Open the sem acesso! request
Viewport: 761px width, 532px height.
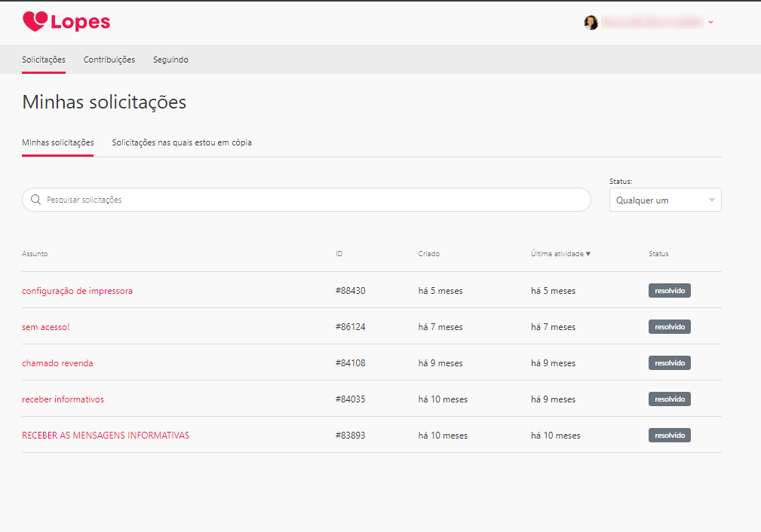click(46, 327)
